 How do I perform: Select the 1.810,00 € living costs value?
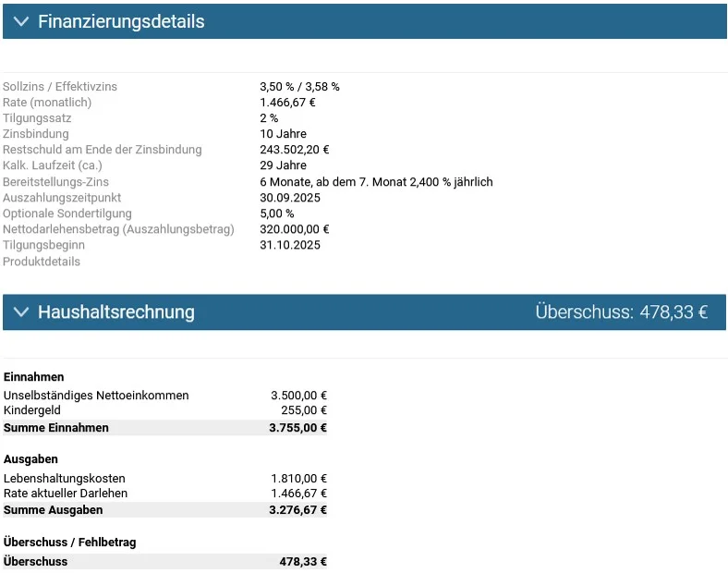click(299, 479)
